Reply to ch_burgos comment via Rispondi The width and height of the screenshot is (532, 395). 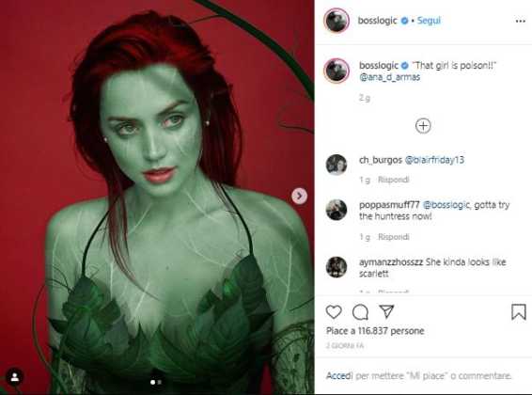coord(394,180)
